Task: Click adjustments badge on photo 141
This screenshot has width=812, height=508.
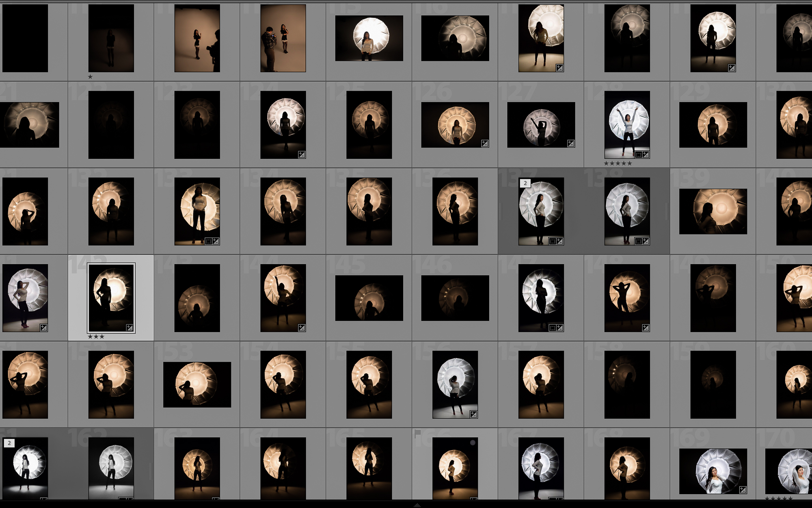Action: [x=43, y=328]
